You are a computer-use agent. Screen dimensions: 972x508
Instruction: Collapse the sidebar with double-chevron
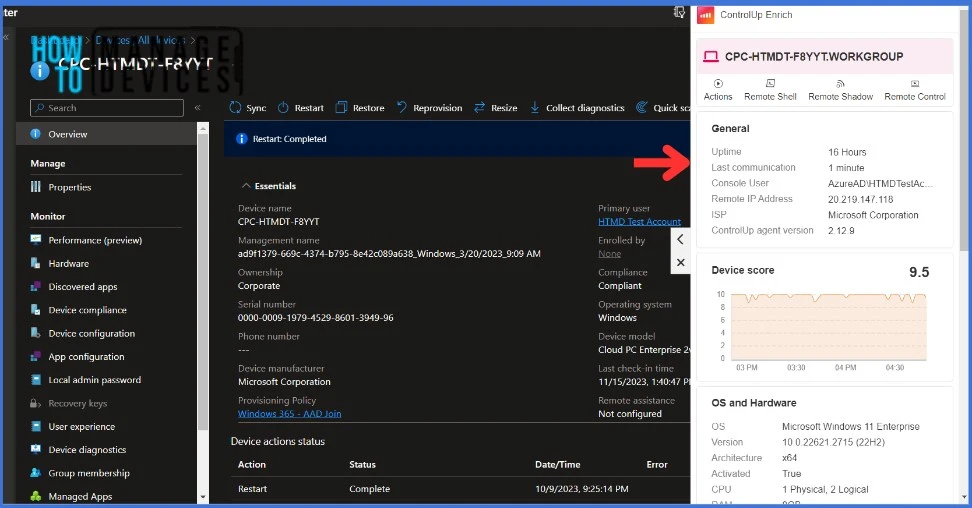click(x=197, y=108)
